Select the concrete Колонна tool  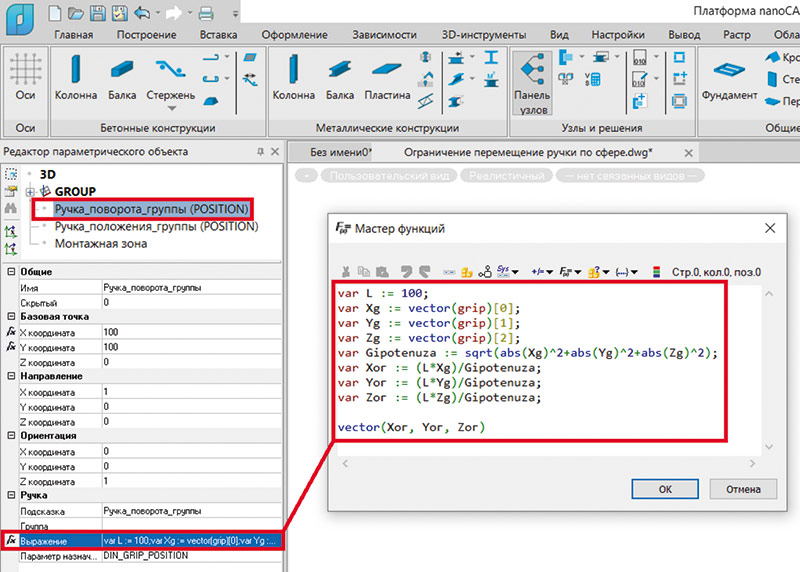pos(76,69)
